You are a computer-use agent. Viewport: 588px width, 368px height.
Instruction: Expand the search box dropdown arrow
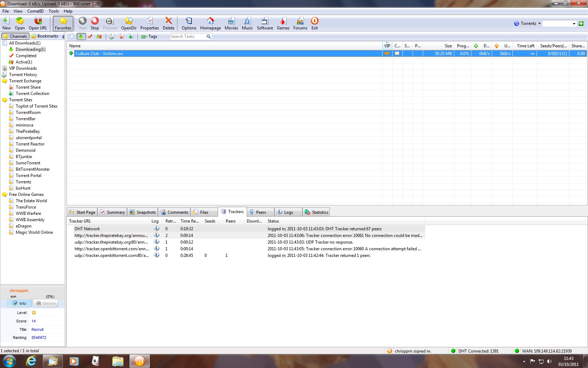(574, 24)
